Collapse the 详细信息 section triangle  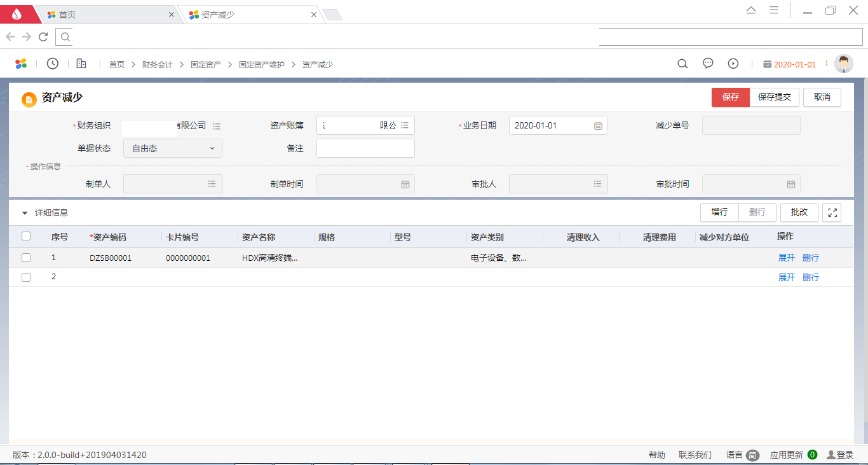coord(25,213)
